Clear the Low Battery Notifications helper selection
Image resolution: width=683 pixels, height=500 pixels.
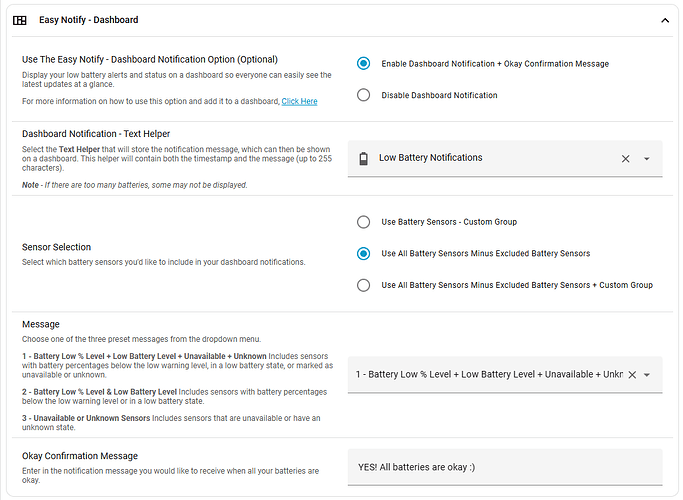click(626, 158)
